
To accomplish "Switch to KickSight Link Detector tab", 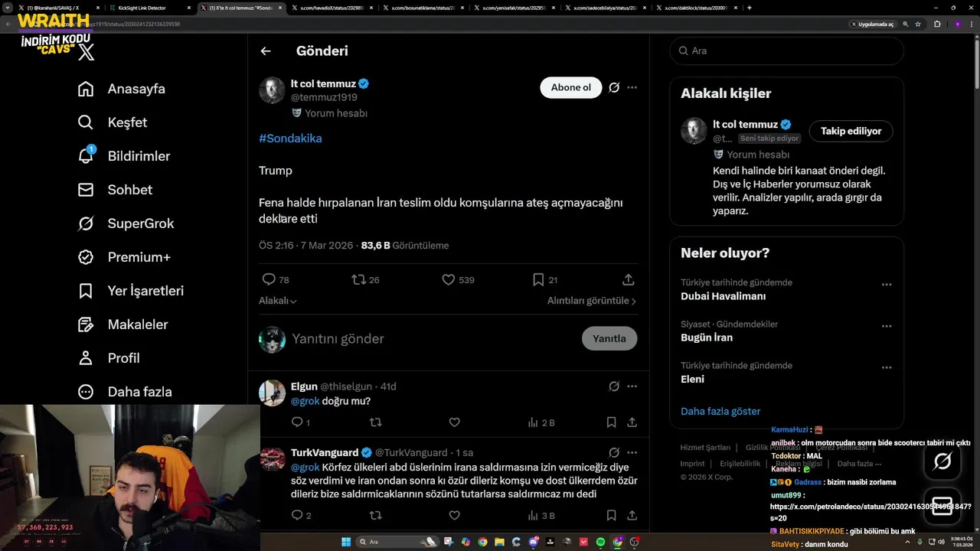I will point(149,8).
